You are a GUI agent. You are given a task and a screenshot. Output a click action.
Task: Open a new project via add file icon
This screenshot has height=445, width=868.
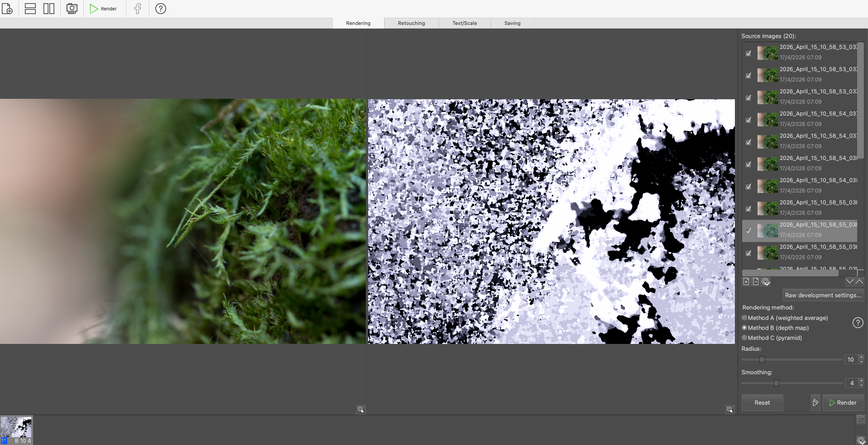pos(7,9)
